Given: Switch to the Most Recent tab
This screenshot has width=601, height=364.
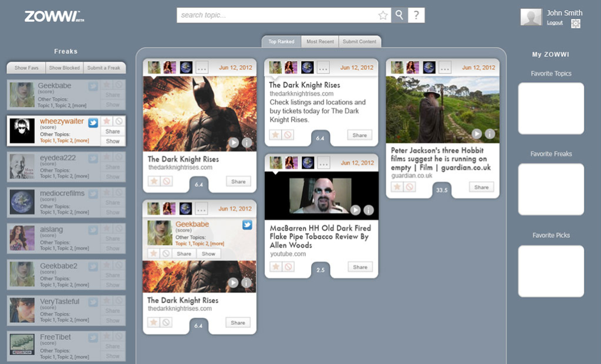Looking at the screenshot, I should point(320,42).
